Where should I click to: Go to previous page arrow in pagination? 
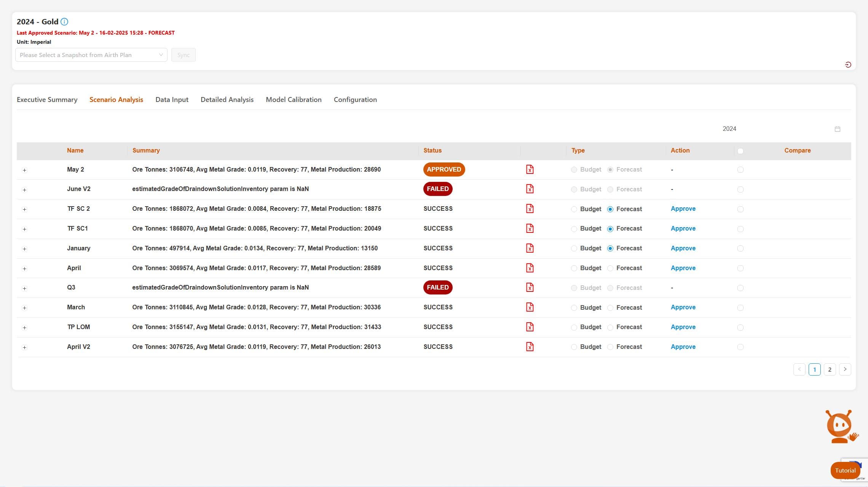(x=799, y=369)
